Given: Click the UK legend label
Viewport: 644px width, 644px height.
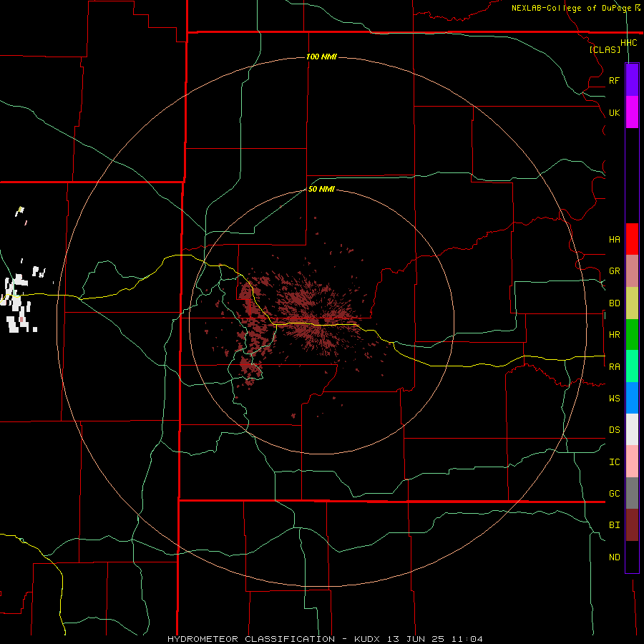Looking at the screenshot, I should pyautogui.click(x=614, y=112).
